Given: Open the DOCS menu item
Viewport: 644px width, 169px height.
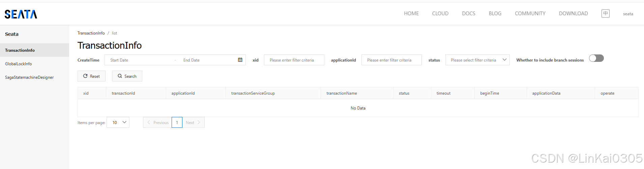Looking at the screenshot, I should (469, 14).
